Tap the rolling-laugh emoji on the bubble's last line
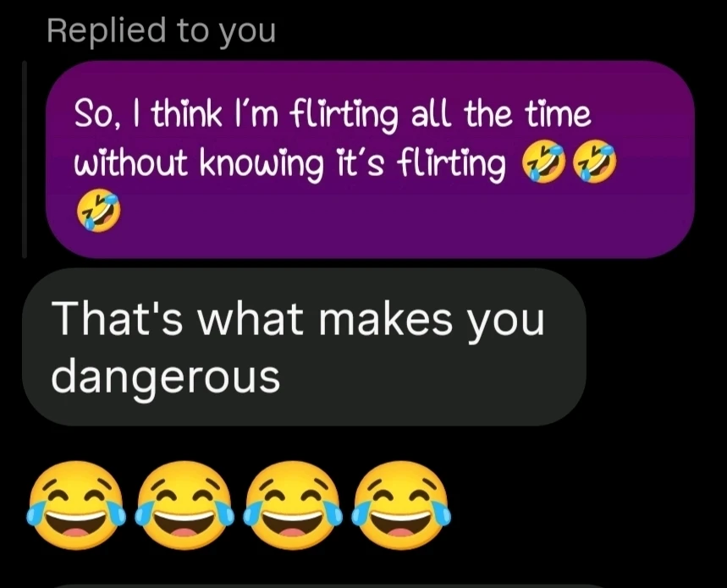727x588 pixels. tap(98, 211)
